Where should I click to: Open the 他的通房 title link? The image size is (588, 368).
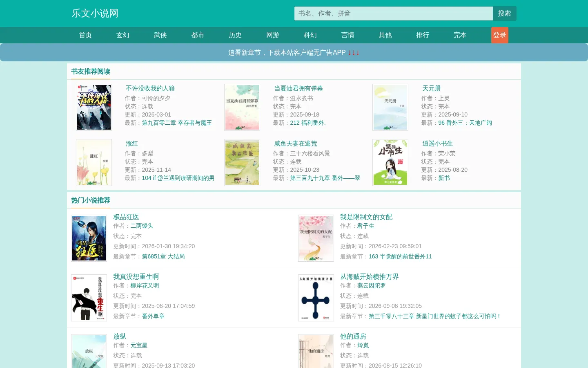[353, 337]
